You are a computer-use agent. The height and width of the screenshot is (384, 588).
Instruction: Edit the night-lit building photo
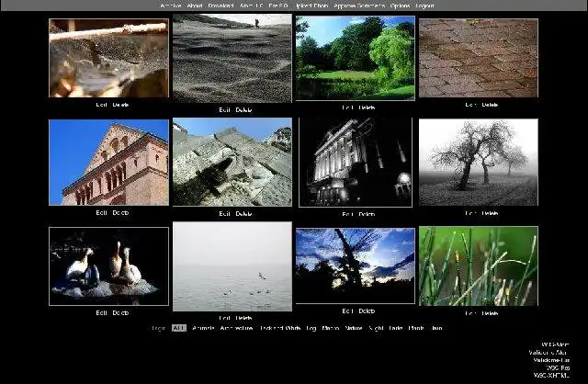[x=347, y=214]
